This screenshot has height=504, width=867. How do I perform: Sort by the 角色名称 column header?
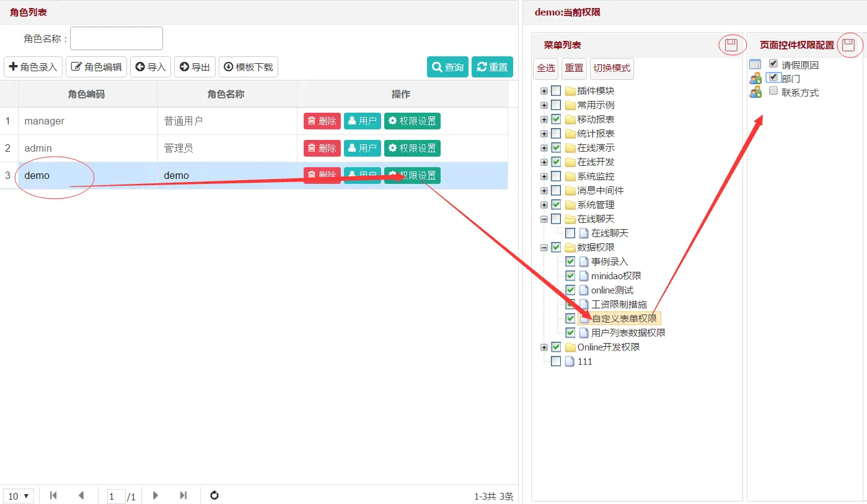point(227,94)
